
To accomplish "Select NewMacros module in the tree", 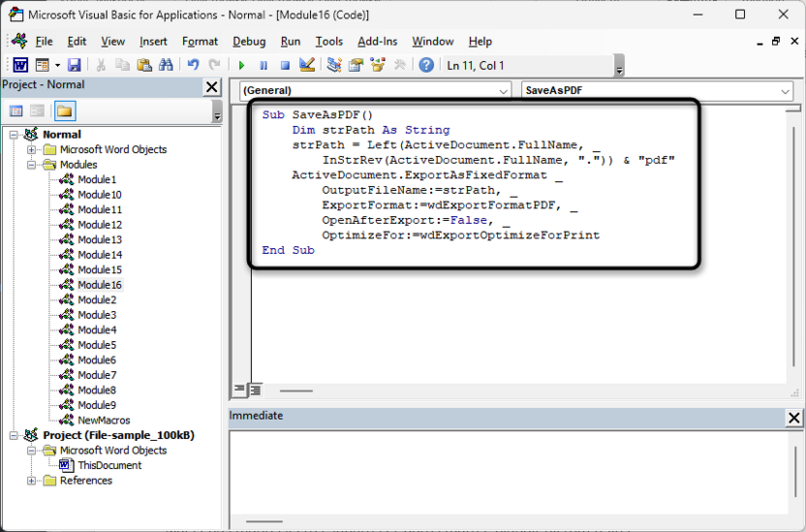I will tap(104, 420).
